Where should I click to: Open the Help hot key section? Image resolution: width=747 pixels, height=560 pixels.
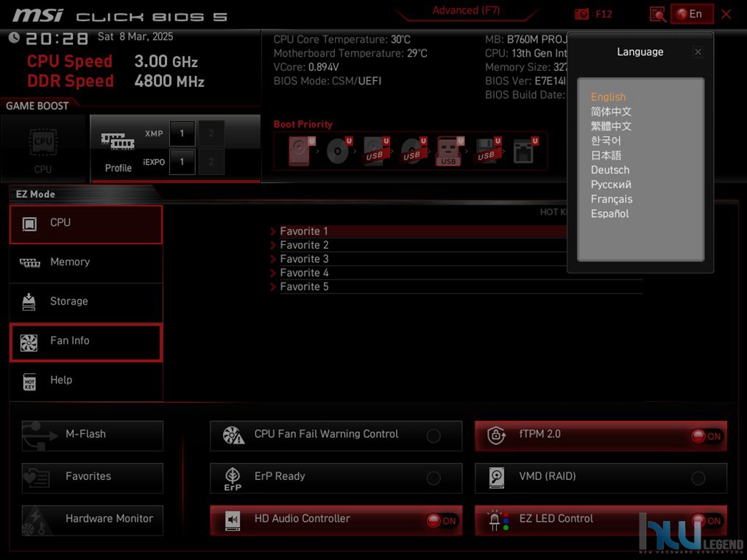(x=86, y=381)
